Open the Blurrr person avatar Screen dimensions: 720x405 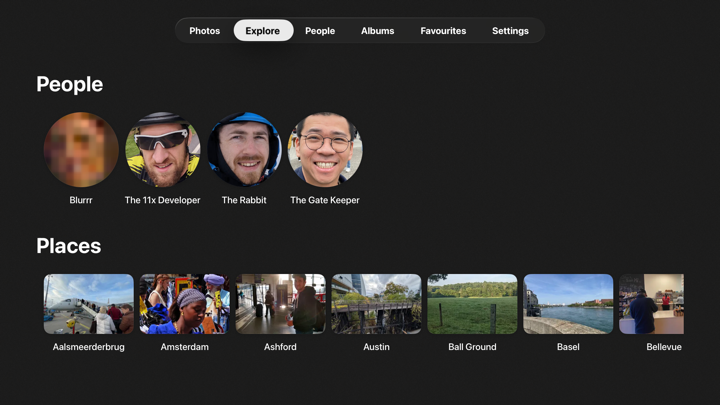[x=81, y=149]
